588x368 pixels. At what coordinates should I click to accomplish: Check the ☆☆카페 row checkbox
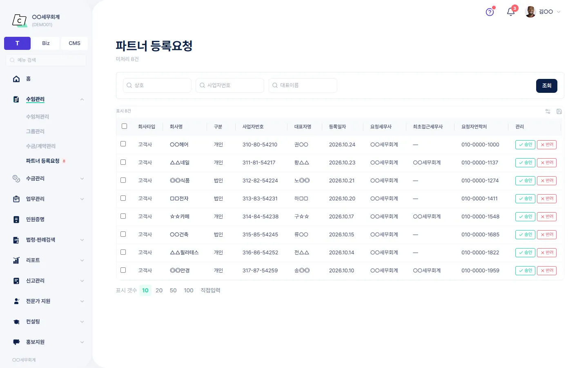[123, 216]
